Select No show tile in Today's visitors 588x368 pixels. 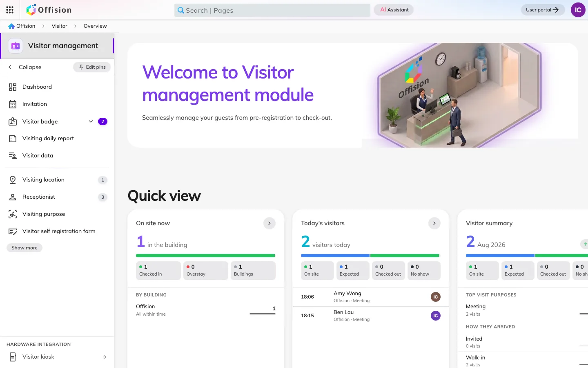pyautogui.click(x=424, y=271)
